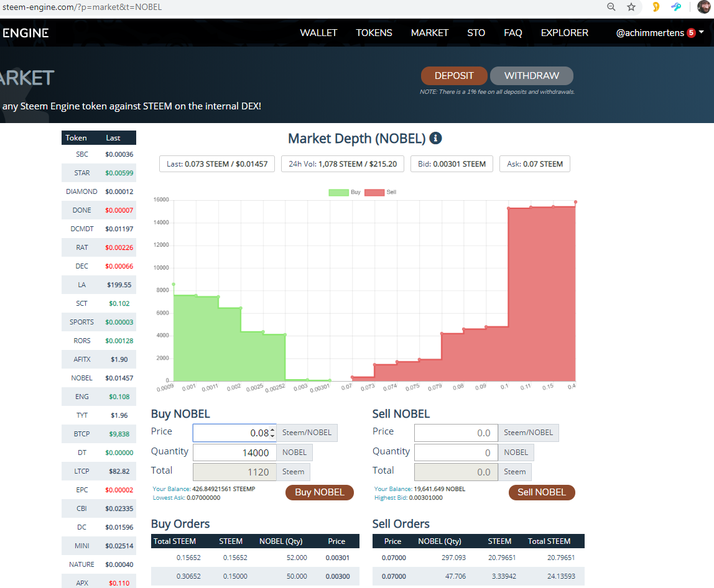Open the browser profile avatar
The image size is (714, 588).
click(704, 7)
